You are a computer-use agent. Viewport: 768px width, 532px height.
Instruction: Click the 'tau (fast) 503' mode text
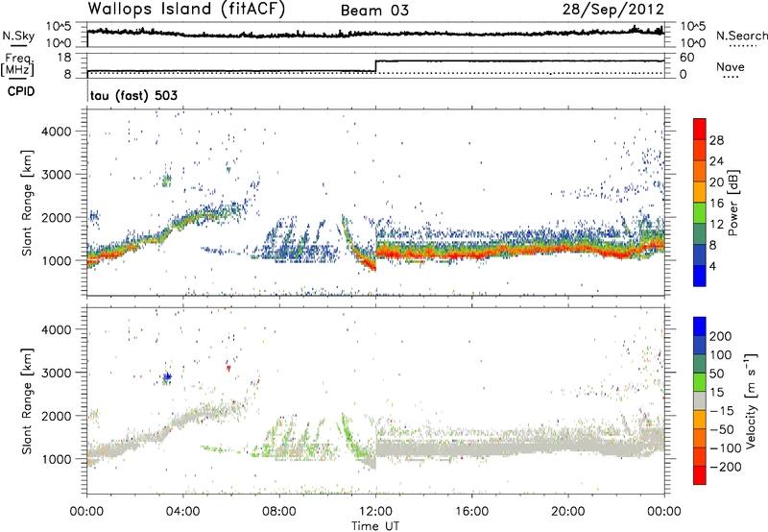click(133, 95)
